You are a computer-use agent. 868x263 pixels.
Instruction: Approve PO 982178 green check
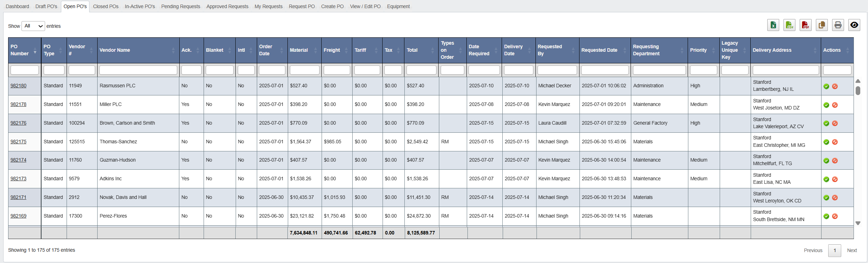click(826, 105)
